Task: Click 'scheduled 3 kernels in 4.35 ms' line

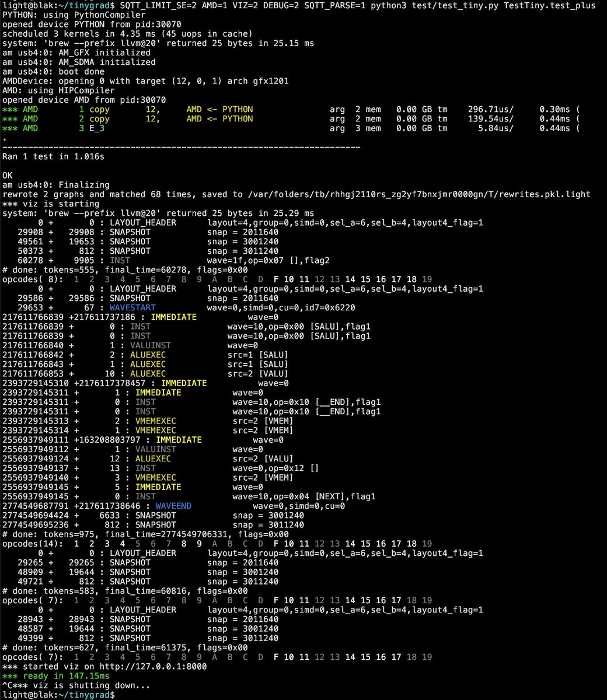Action: tap(127, 34)
